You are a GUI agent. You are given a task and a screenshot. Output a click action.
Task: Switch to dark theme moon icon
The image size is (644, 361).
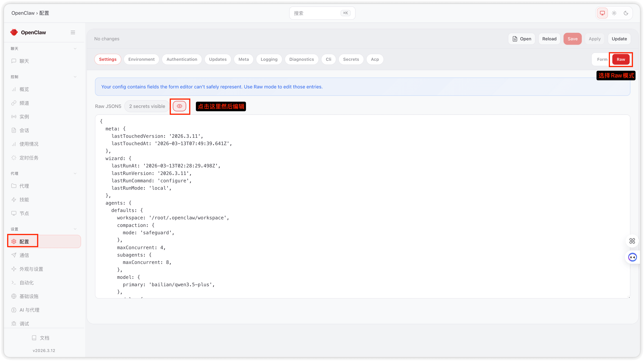(x=626, y=13)
